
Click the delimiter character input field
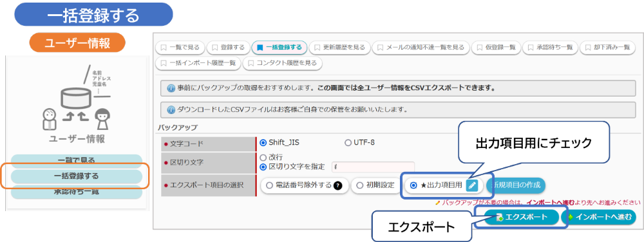373,167
